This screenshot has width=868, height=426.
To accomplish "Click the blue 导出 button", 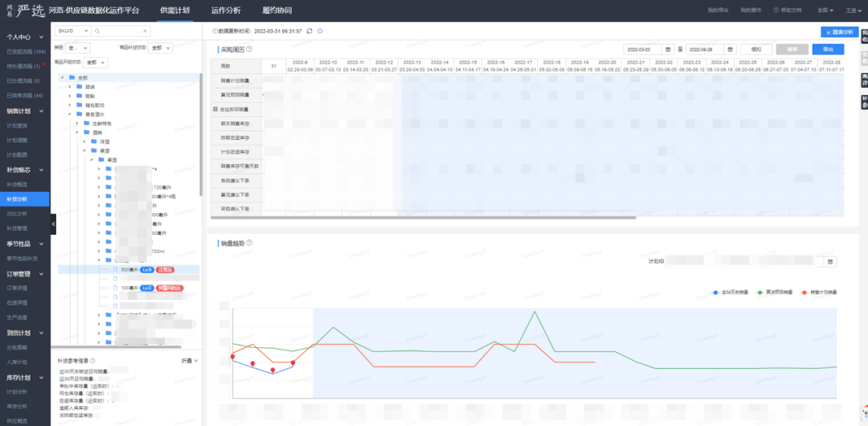I will (x=828, y=49).
